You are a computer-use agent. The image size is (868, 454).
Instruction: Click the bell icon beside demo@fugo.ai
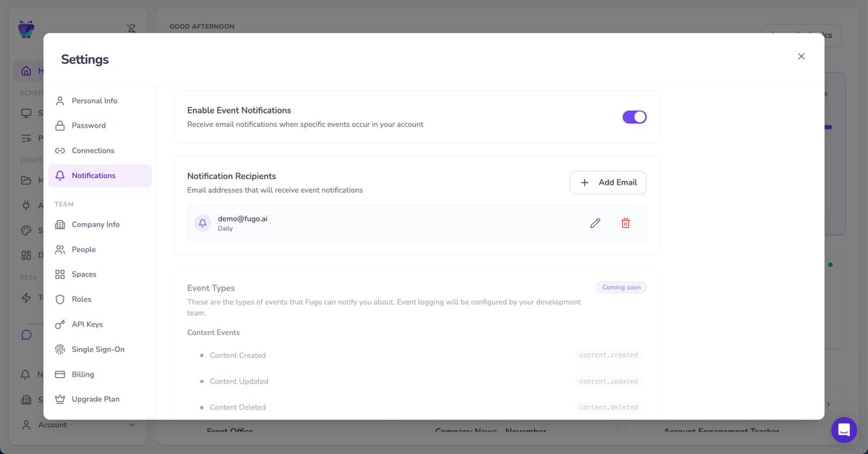coord(203,223)
